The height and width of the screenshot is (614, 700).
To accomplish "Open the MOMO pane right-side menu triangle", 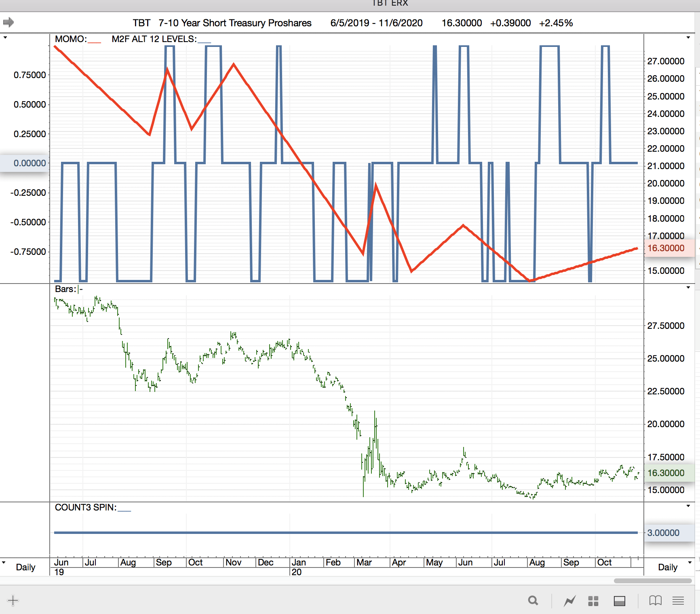I will point(688,38).
